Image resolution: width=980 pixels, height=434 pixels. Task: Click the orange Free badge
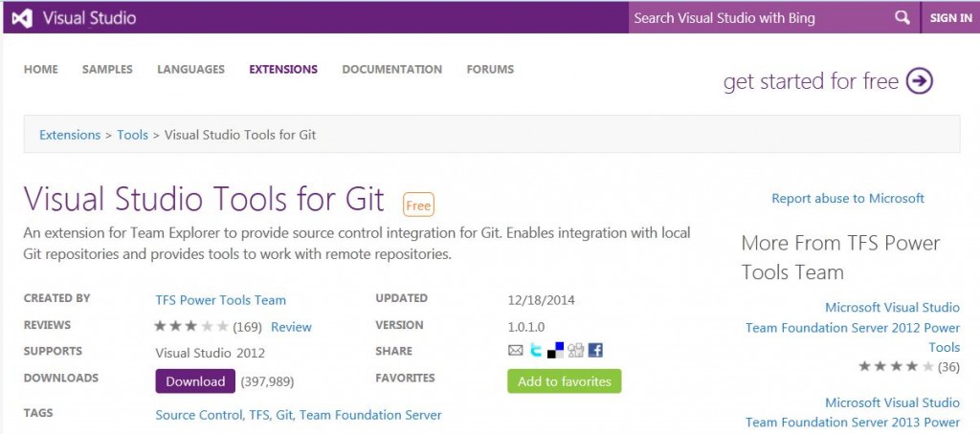coord(418,206)
